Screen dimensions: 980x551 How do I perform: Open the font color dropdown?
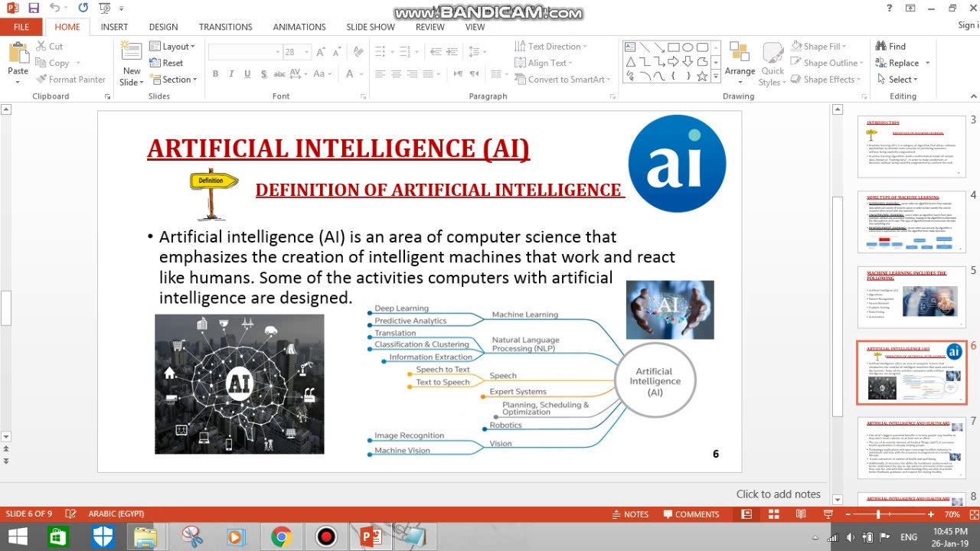(362, 74)
